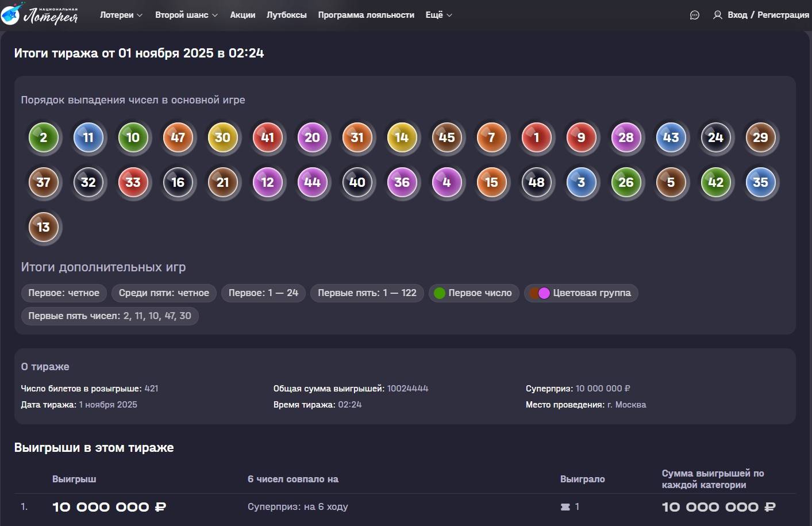Open Программа лояльности page
The height and width of the screenshot is (526, 812).
pyautogui.click(x=366, y=15)
